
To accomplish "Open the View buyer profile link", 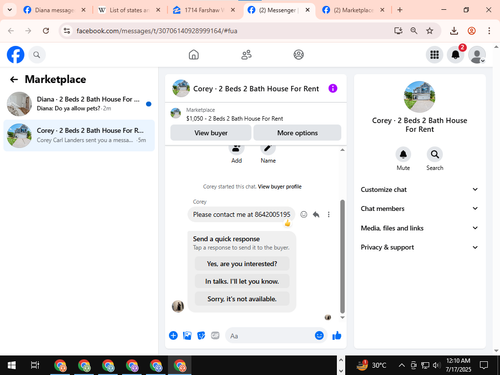I will pyautogui.click(x=280, y=187).
